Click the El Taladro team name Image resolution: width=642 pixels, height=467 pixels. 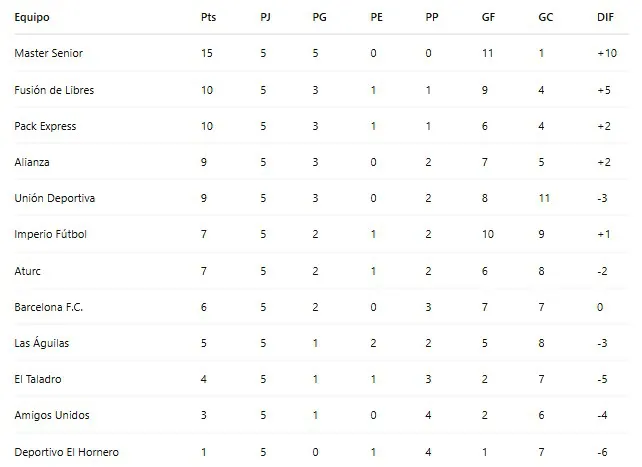coord(39,380)
